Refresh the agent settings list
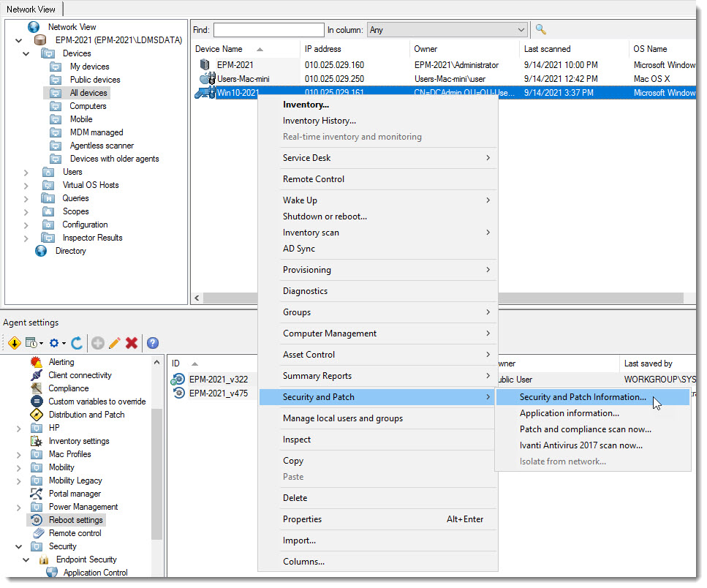707x588 pixels. coord(76,342)
